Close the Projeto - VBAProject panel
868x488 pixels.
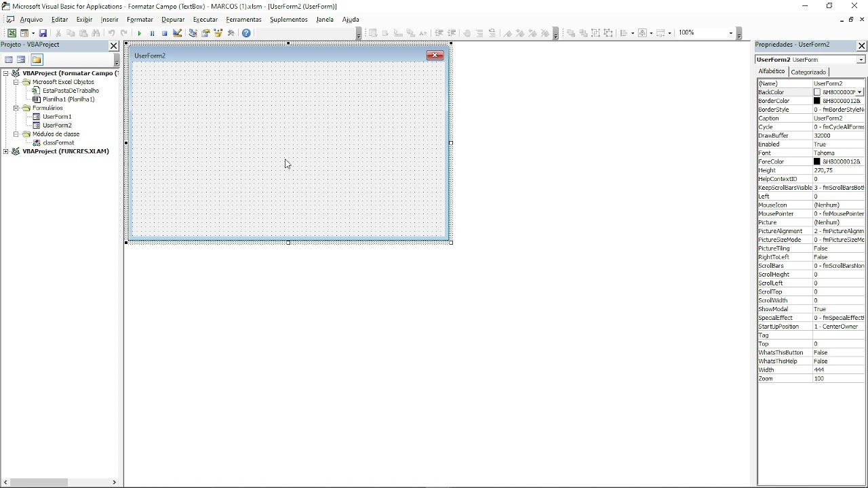(113, 45)
